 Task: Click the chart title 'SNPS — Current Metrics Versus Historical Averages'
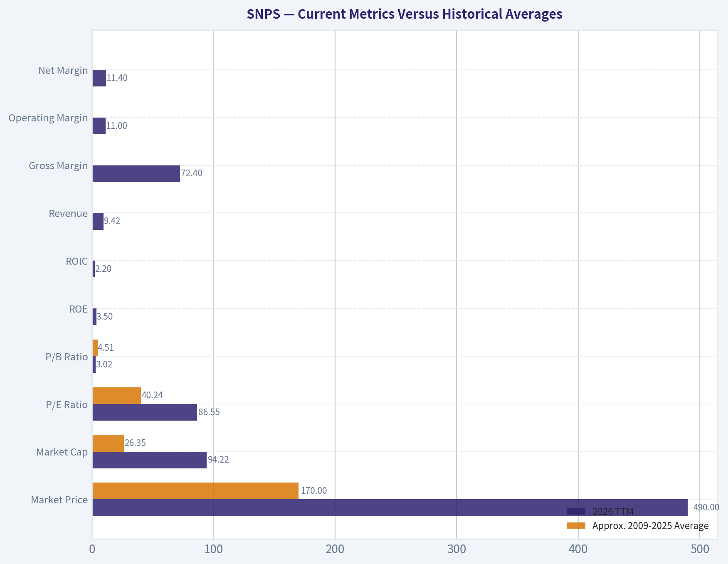point(404,14)
